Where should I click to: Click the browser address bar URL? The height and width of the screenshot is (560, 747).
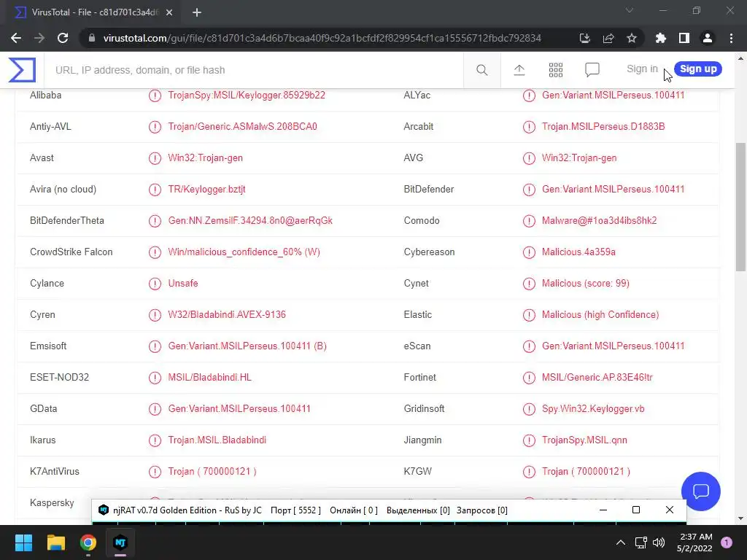click(322, 38)
